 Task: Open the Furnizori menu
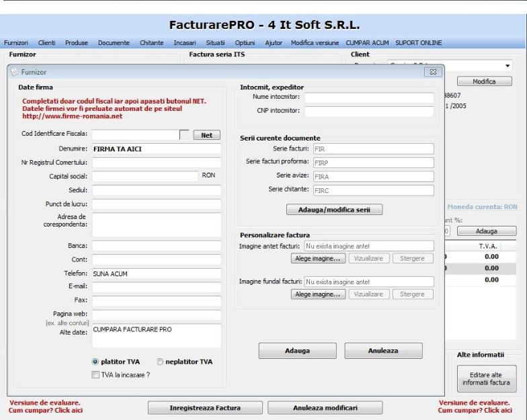click(x=16, y=43)
